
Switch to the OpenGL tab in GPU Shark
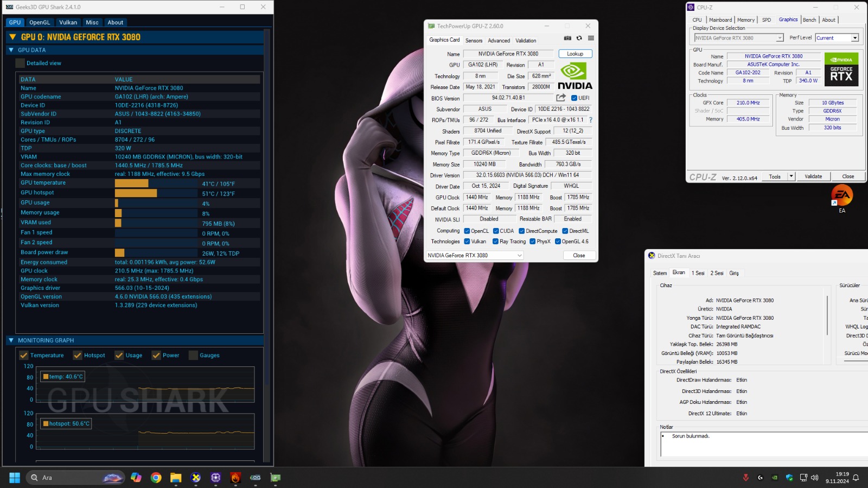(x=40, y=22)
